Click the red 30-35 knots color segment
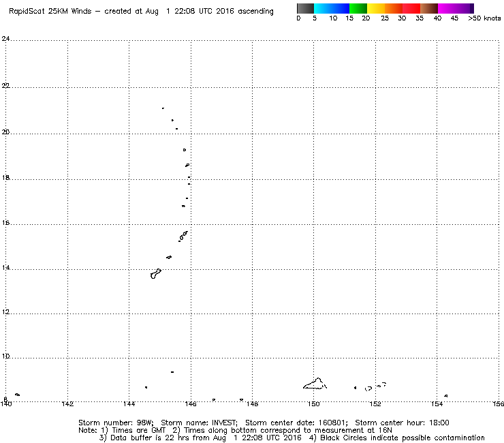 point(411,8)
